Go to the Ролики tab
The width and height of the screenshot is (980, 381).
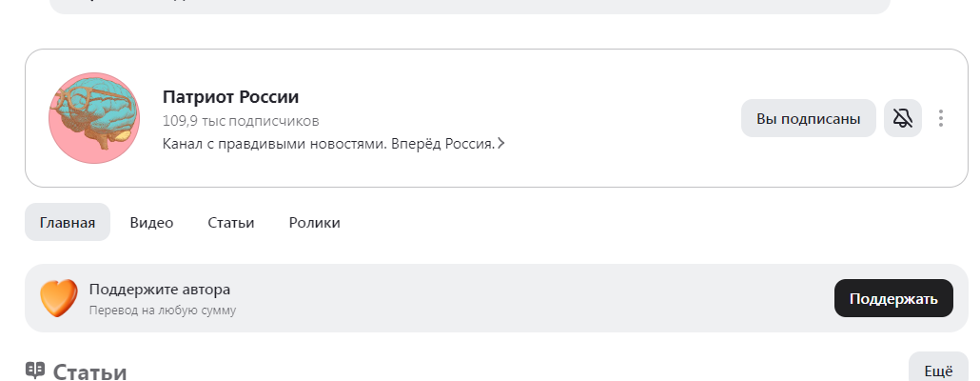tap(314, 222)
